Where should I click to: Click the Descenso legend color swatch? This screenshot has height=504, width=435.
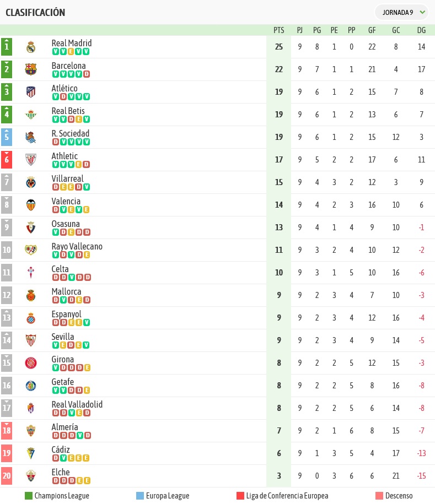(x=379, y=496)
